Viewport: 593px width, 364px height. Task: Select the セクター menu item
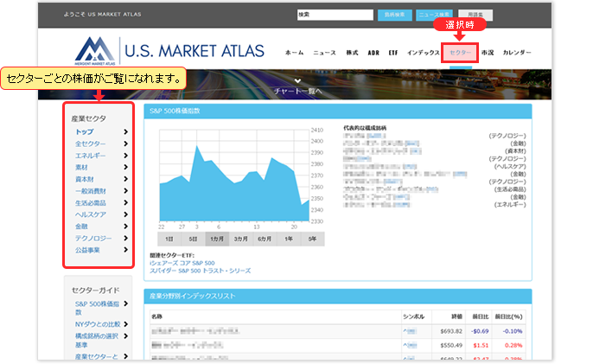(x=460, y=53)
